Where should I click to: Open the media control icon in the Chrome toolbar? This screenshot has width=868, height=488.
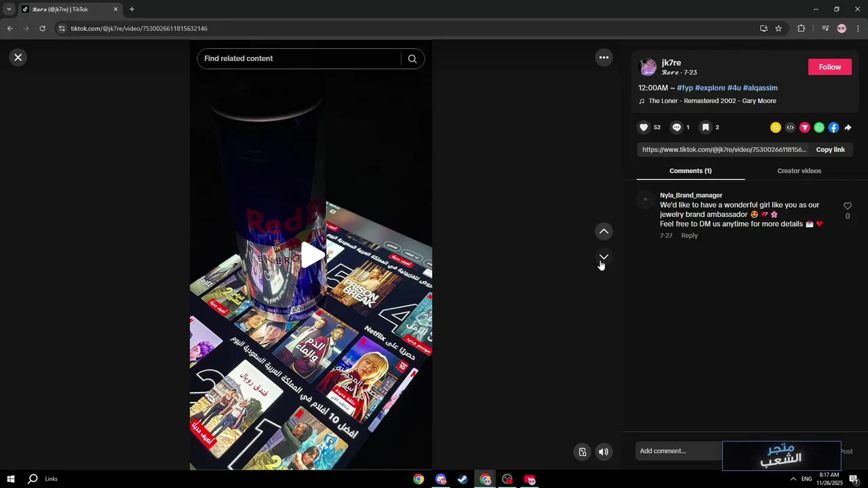825,28
